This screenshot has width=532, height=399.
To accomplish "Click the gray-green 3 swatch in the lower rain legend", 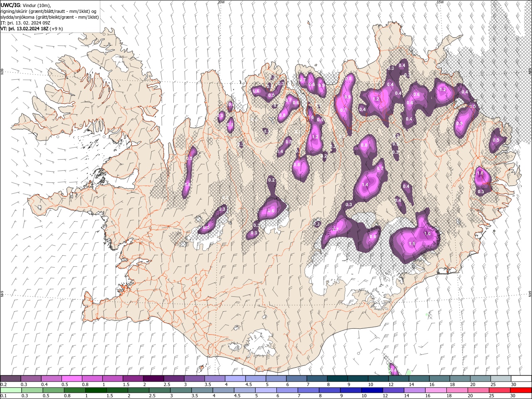I will point(181,390).
